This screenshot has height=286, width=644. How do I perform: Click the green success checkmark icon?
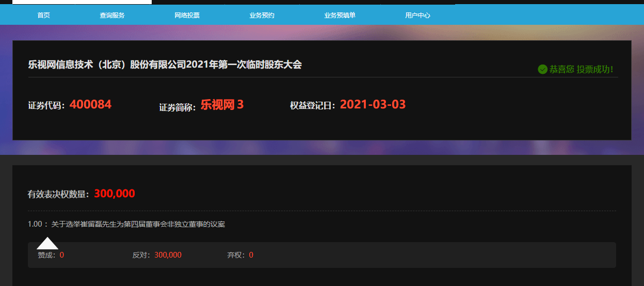pyautogui.click(x=542, y=69)
